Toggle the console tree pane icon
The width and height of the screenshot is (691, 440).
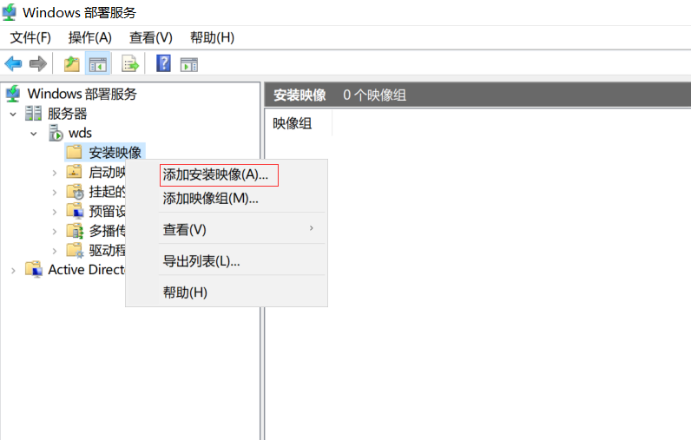click(97, 64)
